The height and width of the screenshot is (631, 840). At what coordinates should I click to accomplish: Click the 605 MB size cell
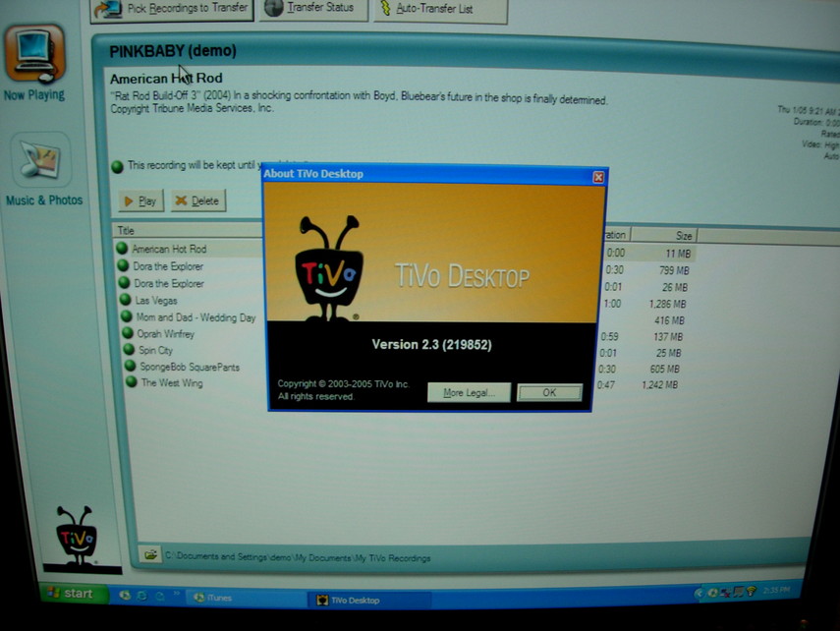[664, 369]
